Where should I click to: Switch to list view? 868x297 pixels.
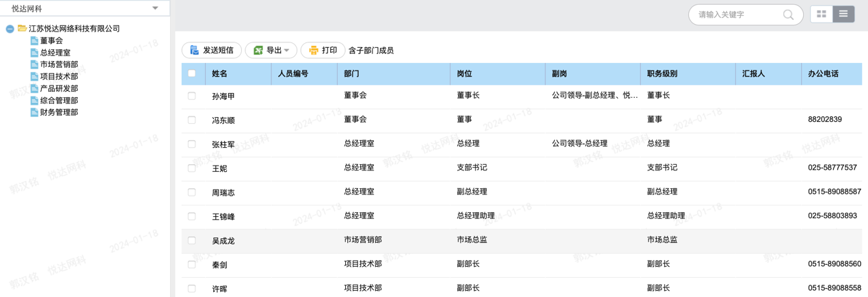843,14
